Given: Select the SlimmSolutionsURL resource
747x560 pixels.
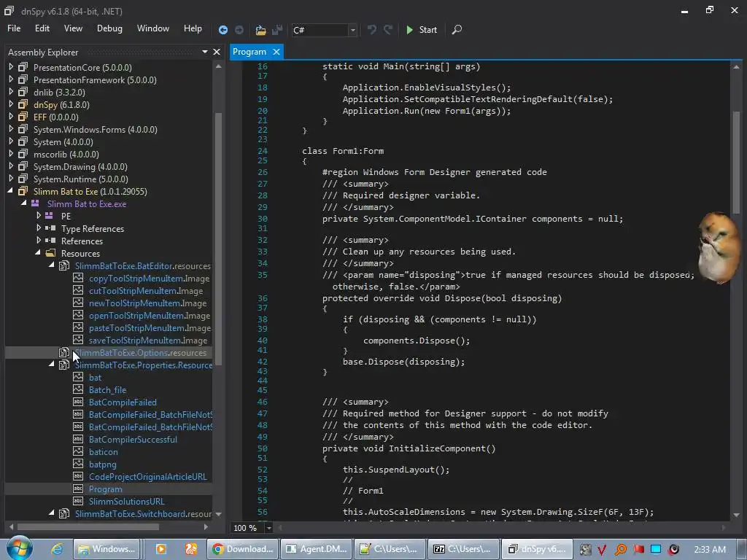Looking at the screenshot, I should (126, 502).
